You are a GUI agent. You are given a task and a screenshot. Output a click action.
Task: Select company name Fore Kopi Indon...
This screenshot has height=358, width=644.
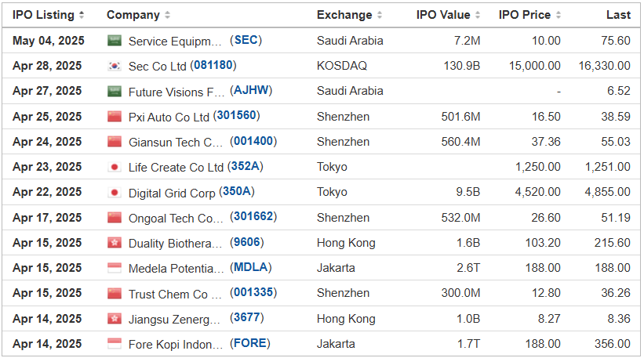click(176, 345)
